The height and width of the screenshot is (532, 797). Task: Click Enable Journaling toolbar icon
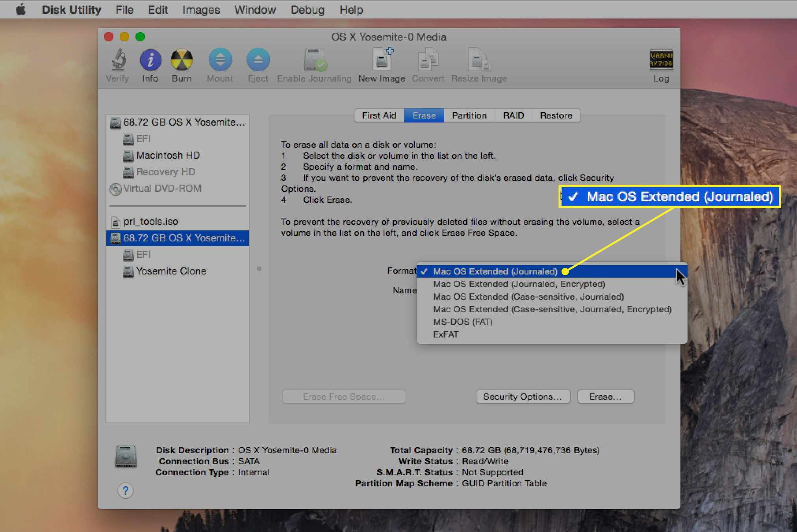(315, 59)
